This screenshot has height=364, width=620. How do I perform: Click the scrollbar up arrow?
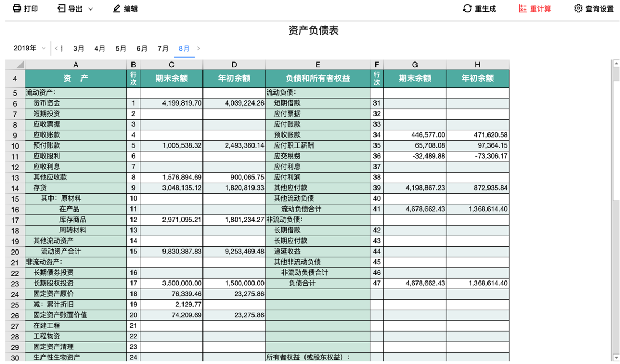pos(616,63)
